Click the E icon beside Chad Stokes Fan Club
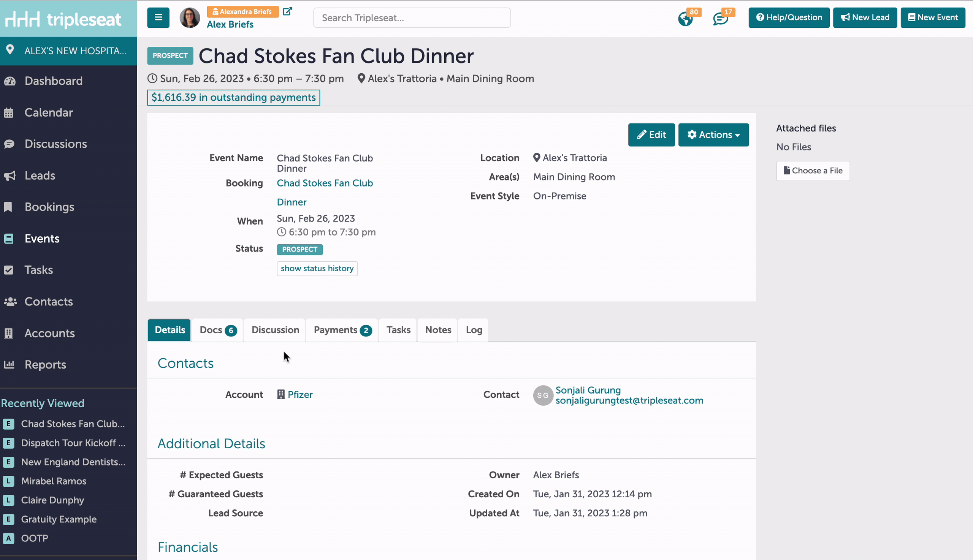 pyautogui.click(x=8, y=424)
